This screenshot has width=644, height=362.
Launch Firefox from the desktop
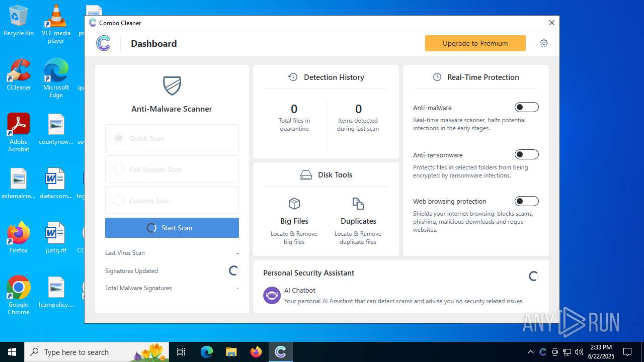point(19,237)
